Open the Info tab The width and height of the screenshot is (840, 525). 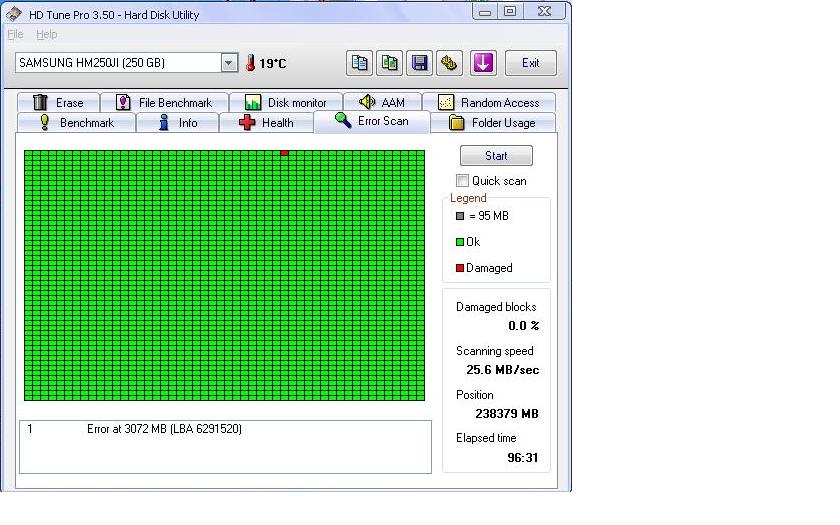point(178,123)
